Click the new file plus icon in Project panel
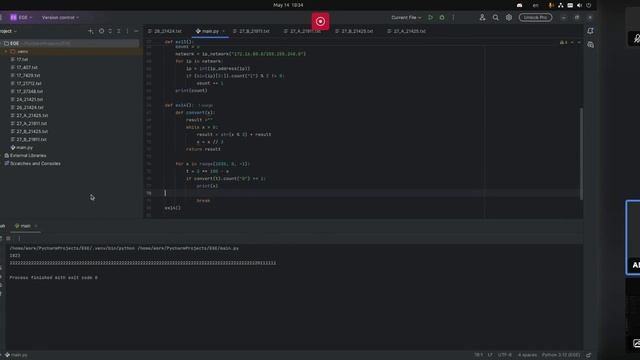 [91, 31]
